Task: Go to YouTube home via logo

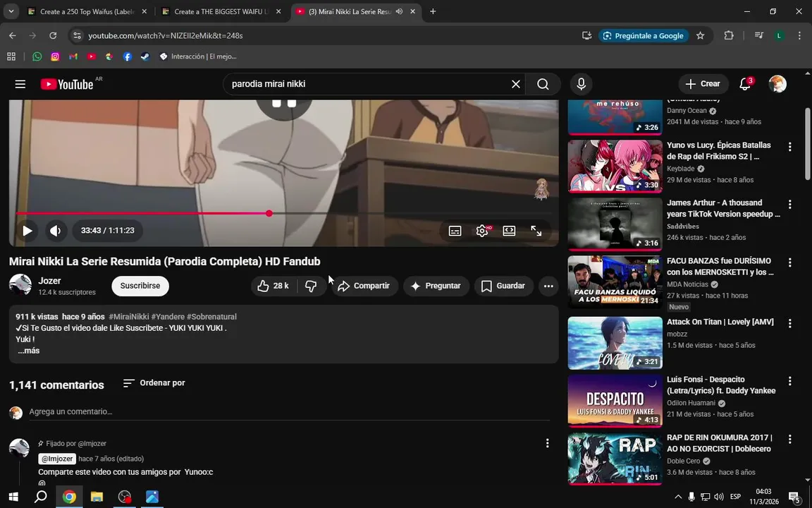Action: 67,84
